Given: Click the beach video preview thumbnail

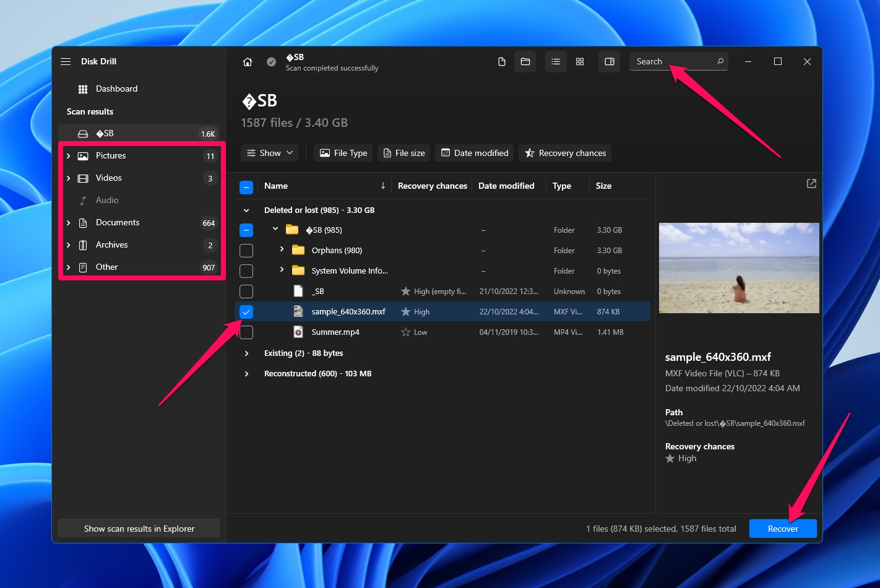Looking at the screenshot, I should pyautogui.click(x=739, y=268).
